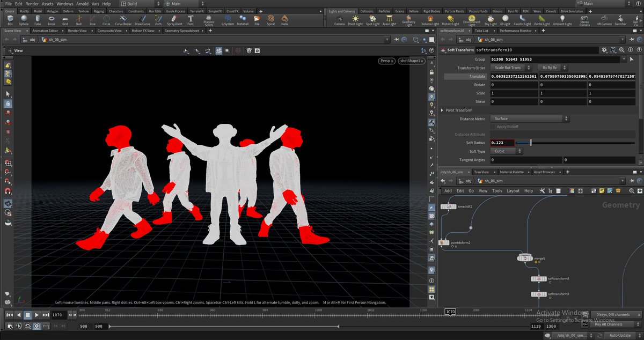Create a Null object from shelf
Viewport: 644px width, 340px height.
tap(79, 20)
